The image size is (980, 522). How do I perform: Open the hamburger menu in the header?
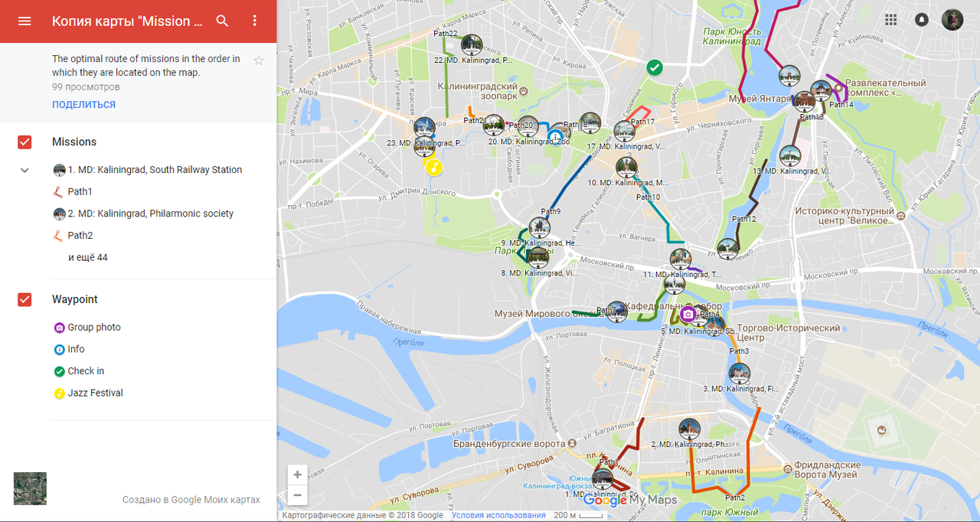[x=24, y=21]
